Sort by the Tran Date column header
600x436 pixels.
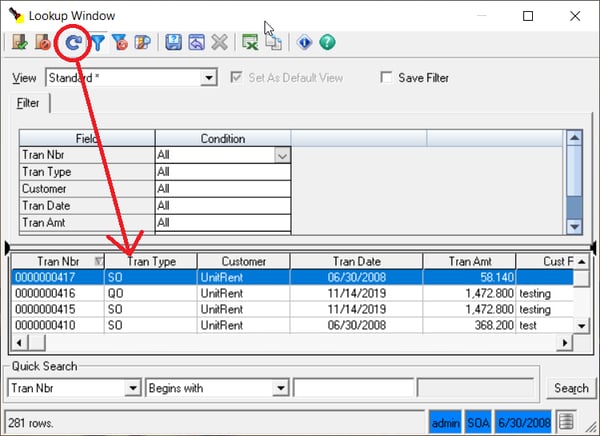tap(356, 261)
